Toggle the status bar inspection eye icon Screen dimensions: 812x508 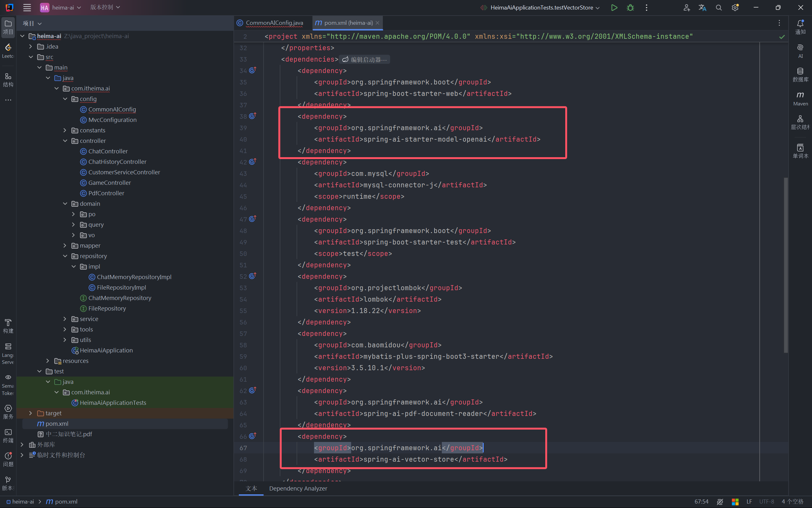pos(720,502)
